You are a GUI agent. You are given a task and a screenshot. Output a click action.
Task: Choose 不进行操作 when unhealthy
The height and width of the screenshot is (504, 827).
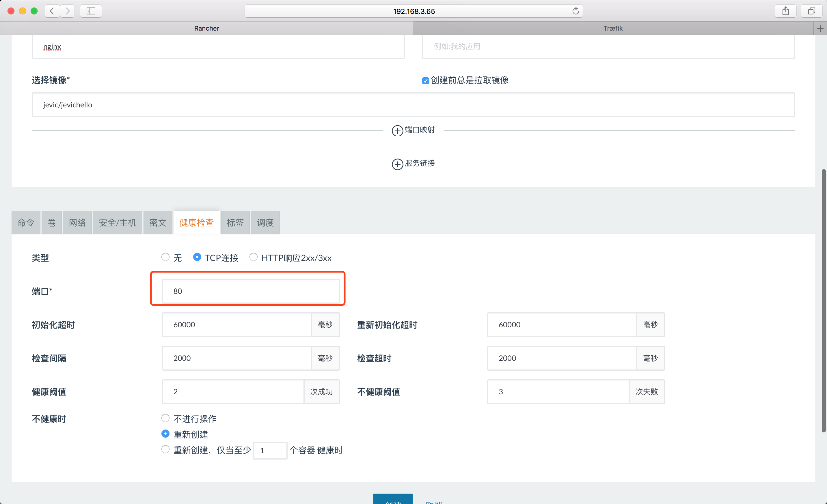(x=165, y=418)
